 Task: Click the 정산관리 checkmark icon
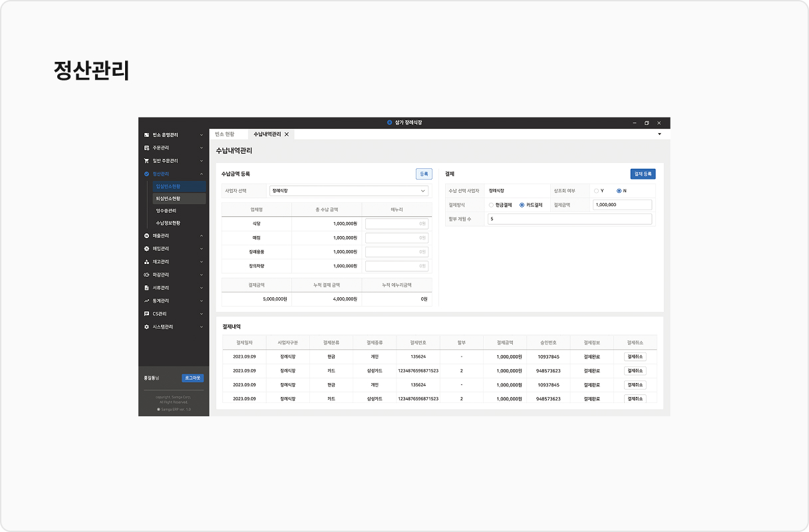[146, 174]
